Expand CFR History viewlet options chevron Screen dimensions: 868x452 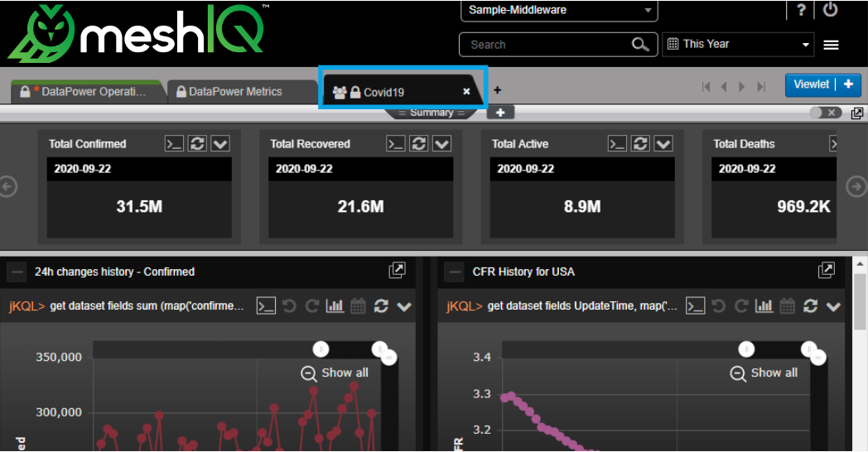833,306
